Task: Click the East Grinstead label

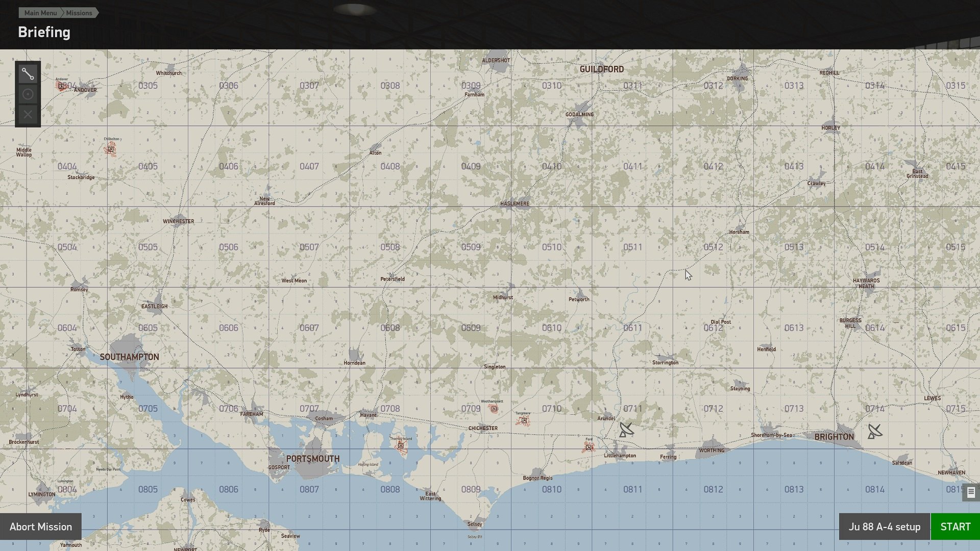Action: point(917,173)
